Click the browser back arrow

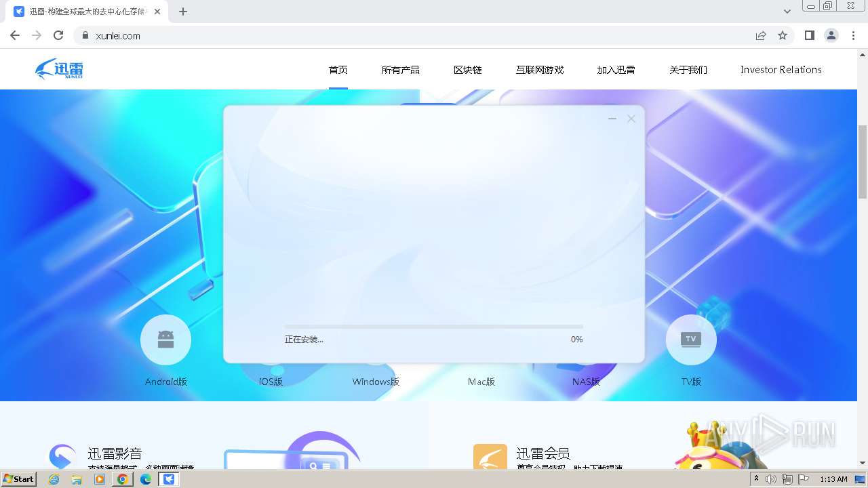[x=15, y=36]
